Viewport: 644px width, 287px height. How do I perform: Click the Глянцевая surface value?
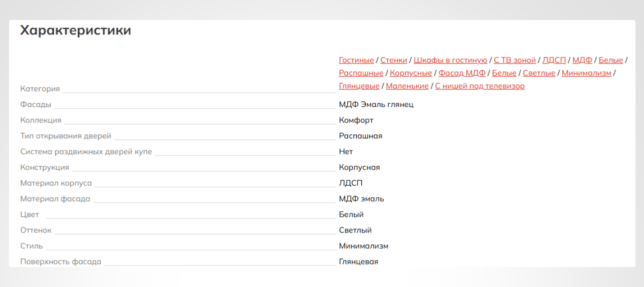click(359, 261)
